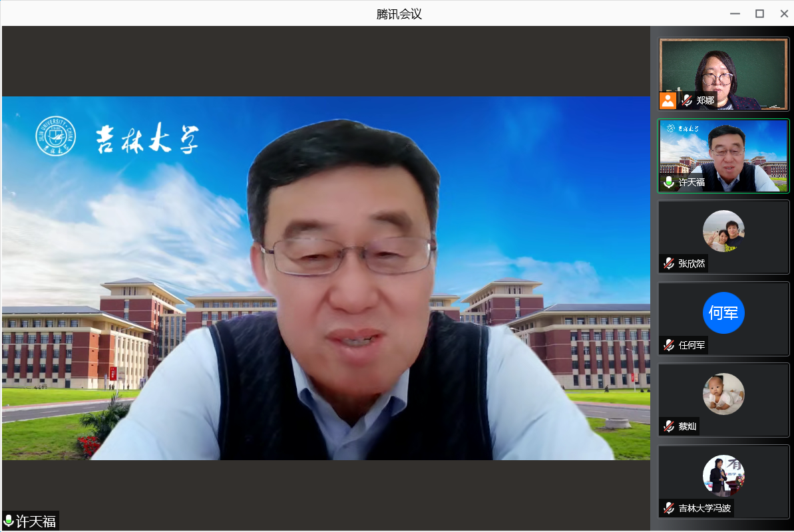Click the 许天福 name label at bottom left
The width and height of the screenshot is (794, 532).
[x=36, y=521]
